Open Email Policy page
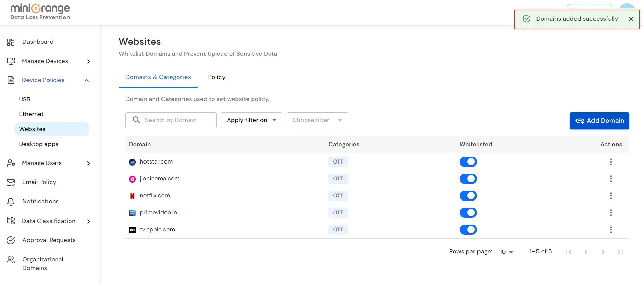Image resolution: width=644 pixels, height=285 pixels. pyautogui.click(x=39, y=182)
